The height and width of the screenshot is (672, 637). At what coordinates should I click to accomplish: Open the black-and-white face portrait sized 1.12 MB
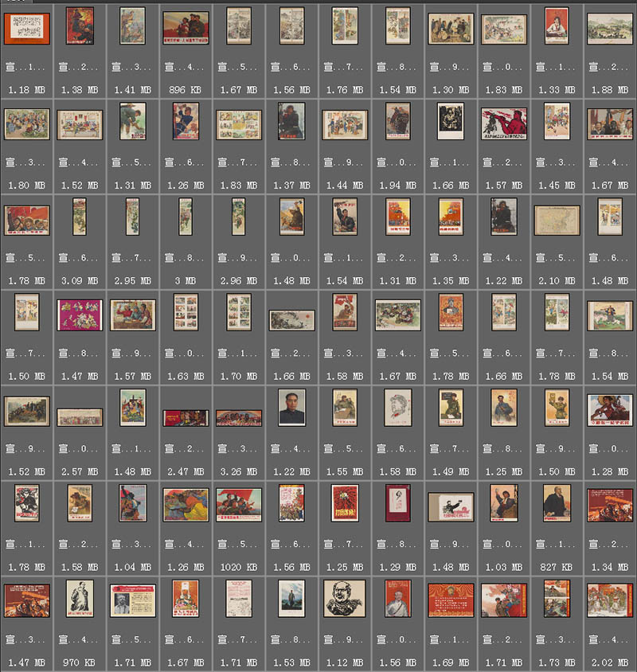click(x=345, y=598)
